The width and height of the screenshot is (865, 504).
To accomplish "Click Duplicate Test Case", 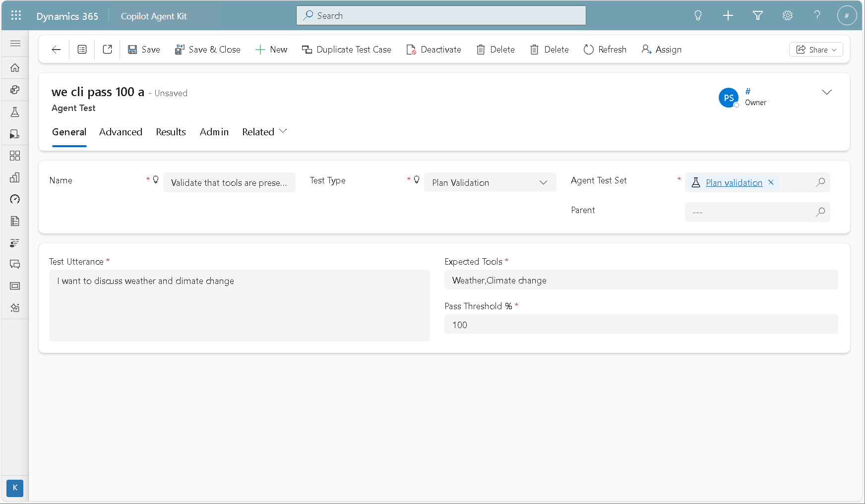I will (346, 50).
